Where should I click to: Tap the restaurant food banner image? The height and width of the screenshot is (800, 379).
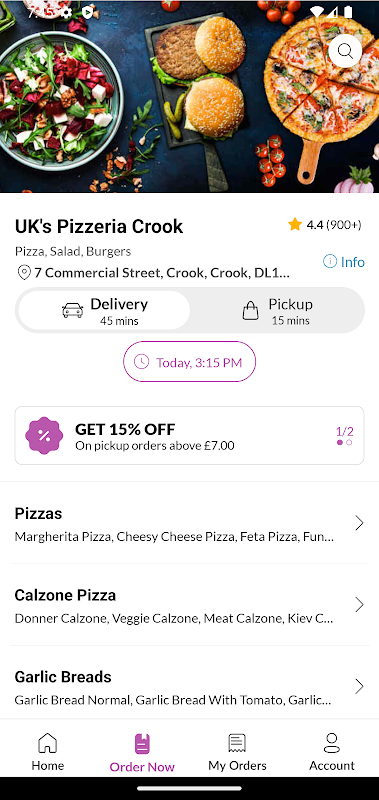tap(189, 96)
